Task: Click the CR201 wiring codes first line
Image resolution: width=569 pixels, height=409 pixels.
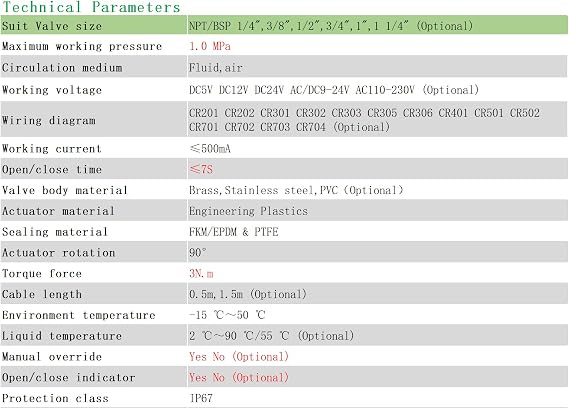Action: click(364, 113)
